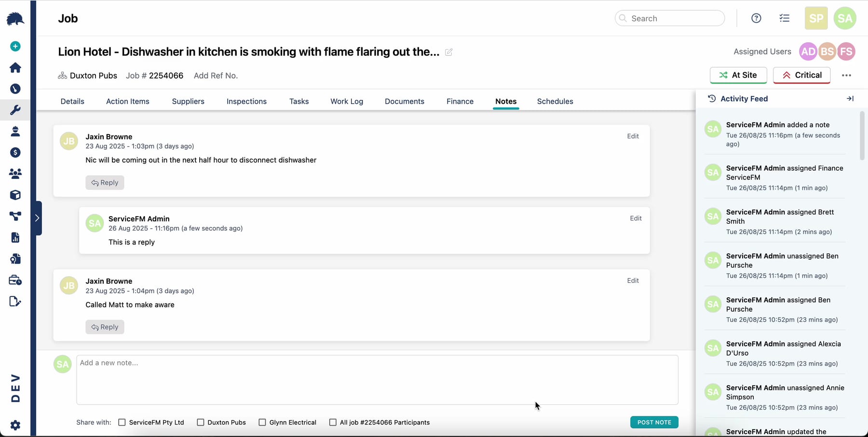Click the AD assigned user avatar
The width and height of the screenshot is (868, 437).
[x=808, y=52]
